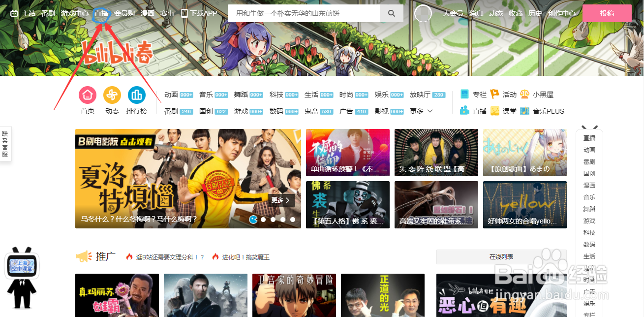Open 赛事 in top navigation
The image size is (644, 317).
167,13
